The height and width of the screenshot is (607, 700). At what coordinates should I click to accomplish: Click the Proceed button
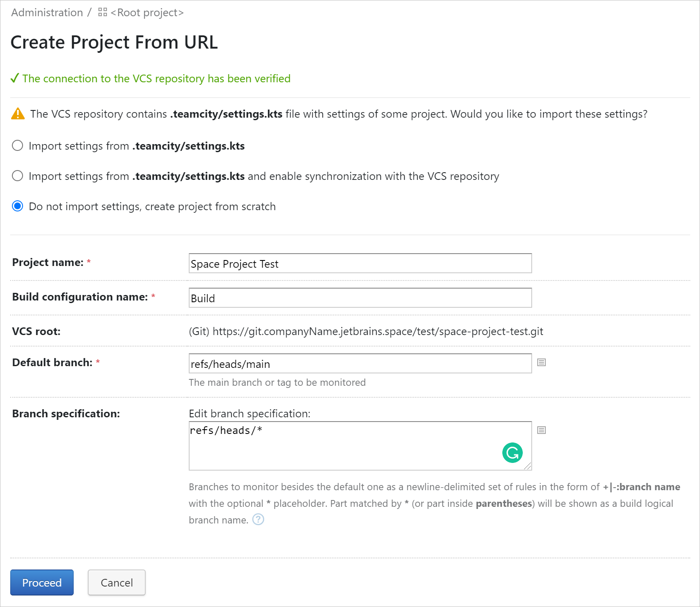tap(41, 582)
